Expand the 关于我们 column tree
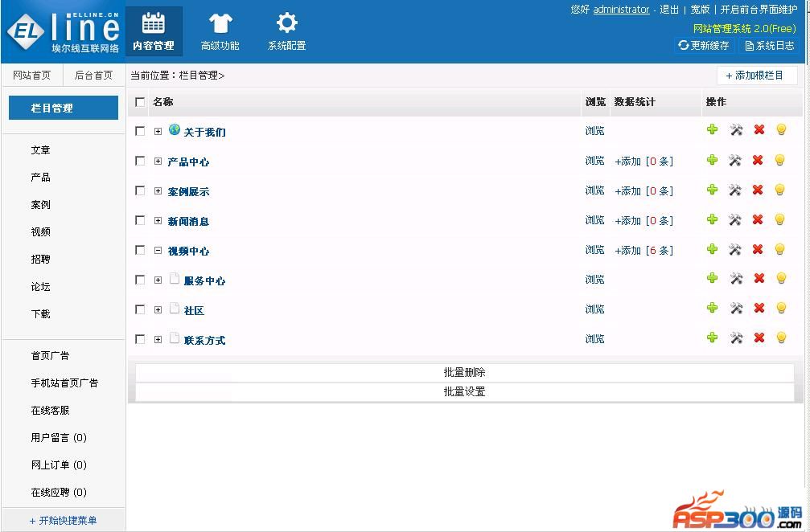 point(158,132)
